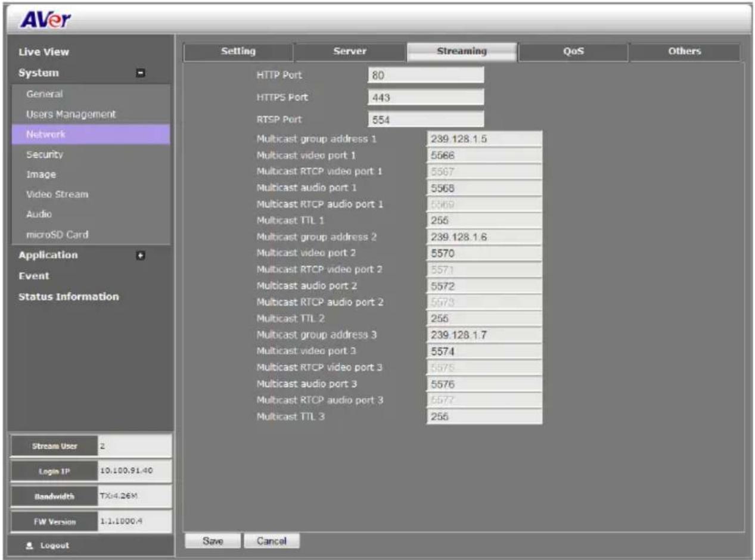Edit Multicast video port 2 field
Viewport: 755px width, 560px height.
[x=484, y=253]
